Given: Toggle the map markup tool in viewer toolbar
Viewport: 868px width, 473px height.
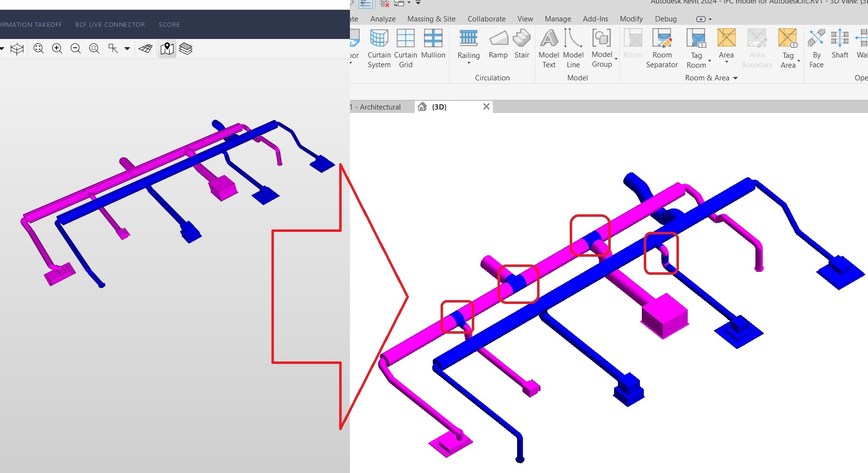Looking at the screenshot, I should coord(167,49).
